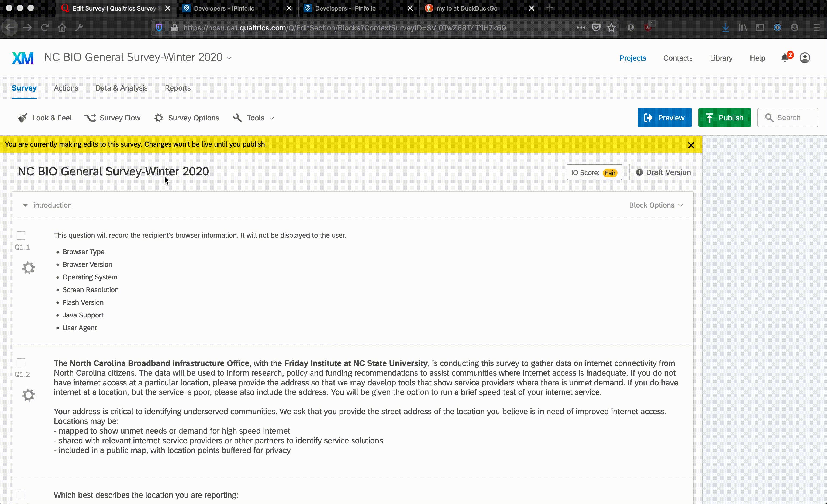827x504 pixels.
Task: Open Survey Options
Action: coord(187,118)
